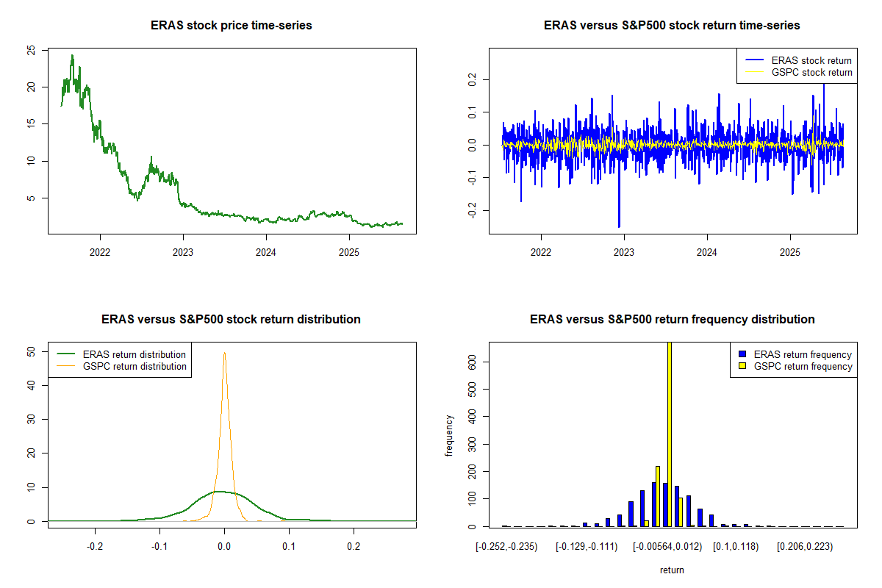
Task: Select orange GSPC return distribution legend line
Action: 66,366
